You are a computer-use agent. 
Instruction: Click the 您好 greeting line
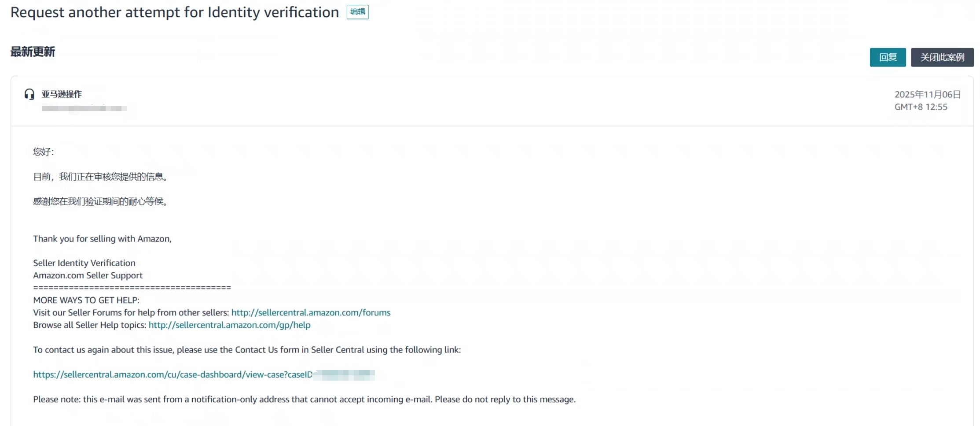pos(43,152)
